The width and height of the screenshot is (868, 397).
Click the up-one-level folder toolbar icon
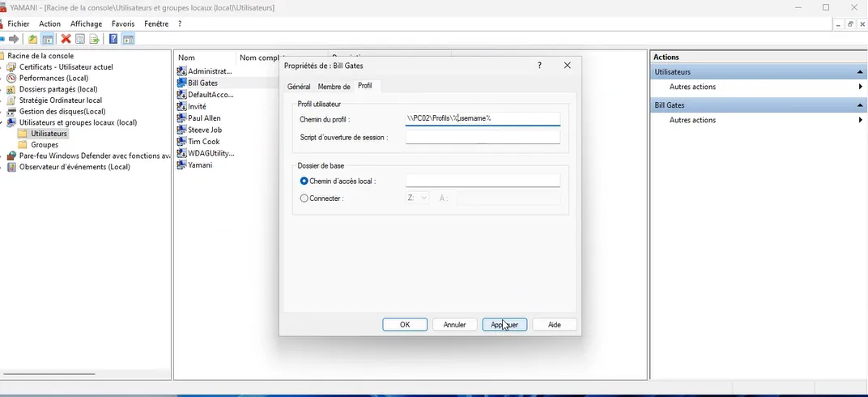point(33,39)
